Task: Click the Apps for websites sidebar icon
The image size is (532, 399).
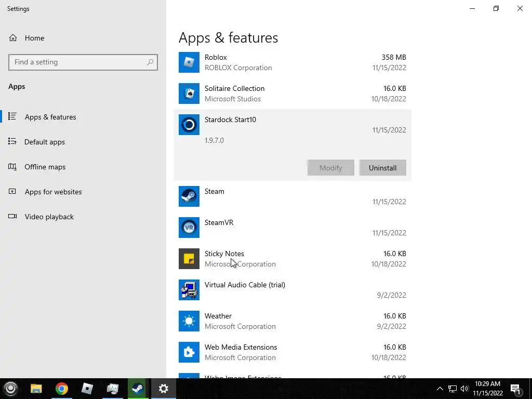Action: [12, 192]
